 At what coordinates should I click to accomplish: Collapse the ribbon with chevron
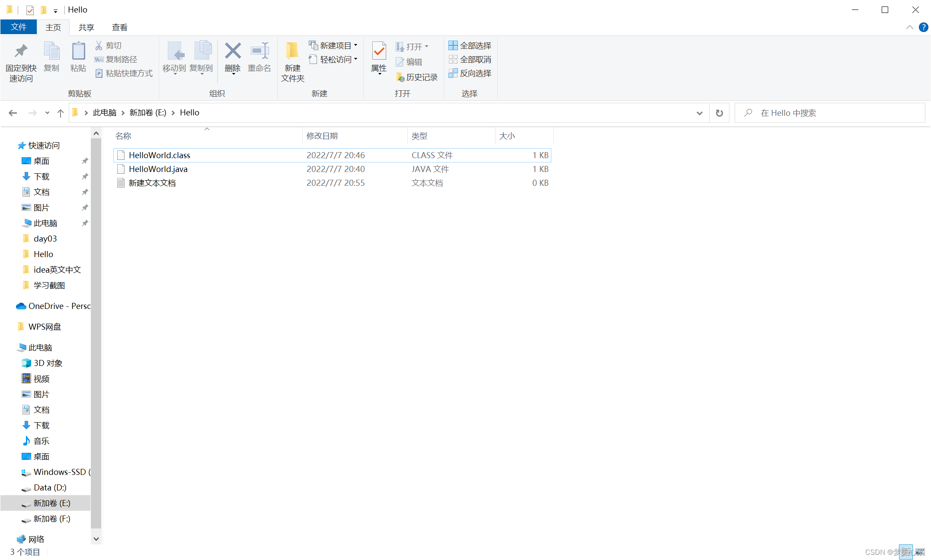(x=909, y=27)
